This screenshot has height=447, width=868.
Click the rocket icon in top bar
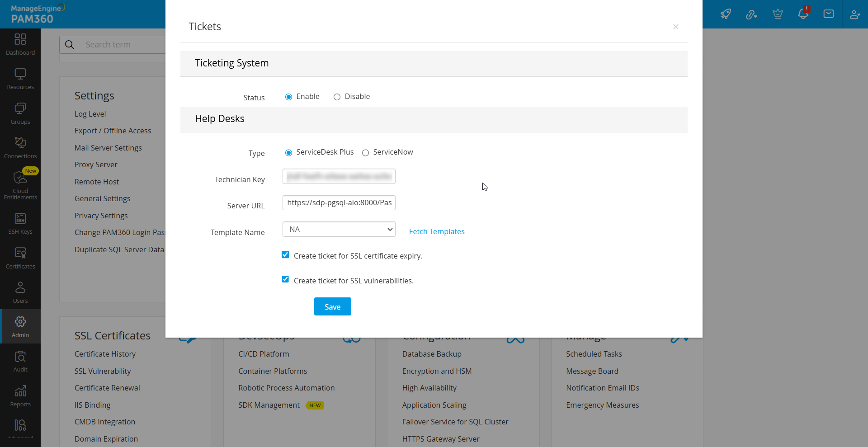tap(726, 14)
